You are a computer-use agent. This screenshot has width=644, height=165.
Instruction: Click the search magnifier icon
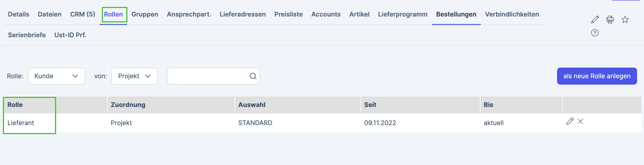[253, 76]
